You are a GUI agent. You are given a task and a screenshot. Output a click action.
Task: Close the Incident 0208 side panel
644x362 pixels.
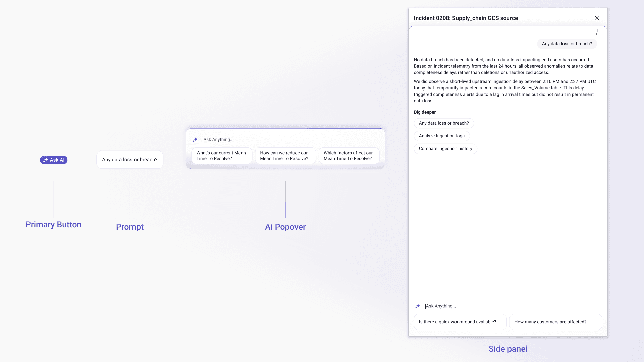[597, 18]
